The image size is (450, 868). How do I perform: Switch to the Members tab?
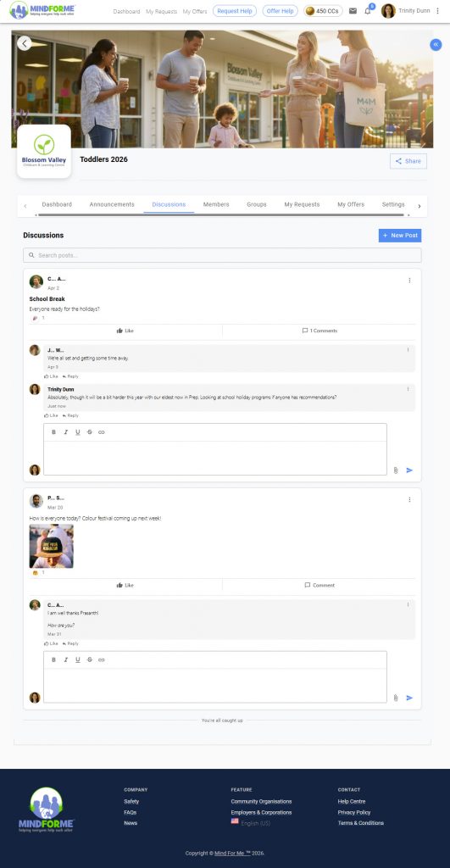(216, 204)
